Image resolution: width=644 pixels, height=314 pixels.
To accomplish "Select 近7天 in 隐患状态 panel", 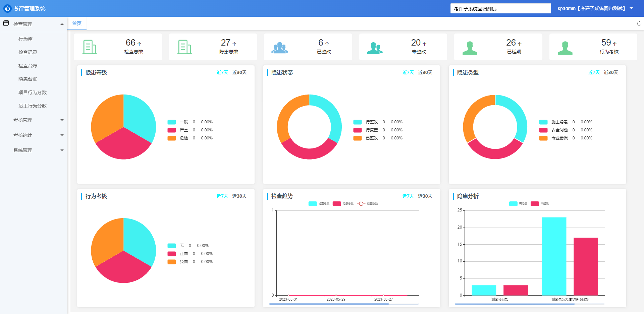I will coord(408,72).
